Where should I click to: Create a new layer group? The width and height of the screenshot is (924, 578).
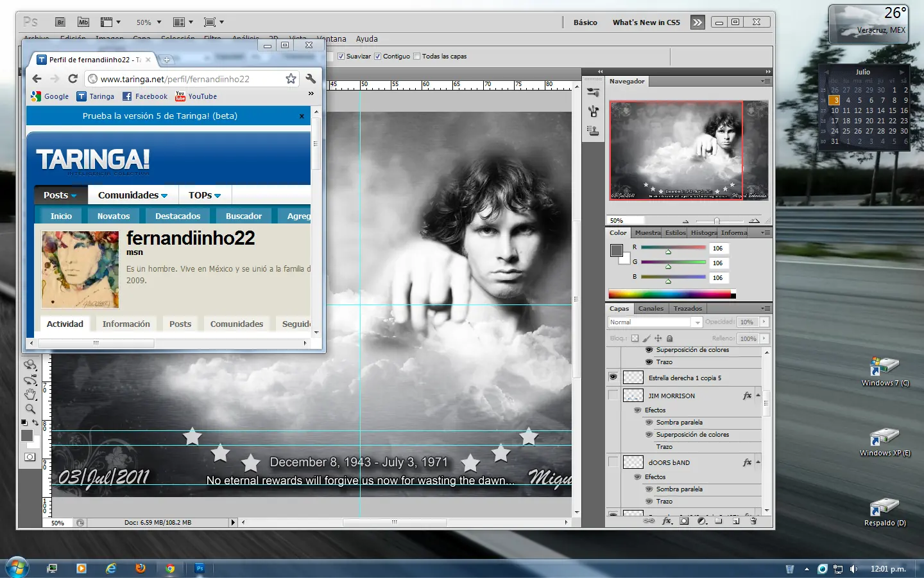click(719, 521)
